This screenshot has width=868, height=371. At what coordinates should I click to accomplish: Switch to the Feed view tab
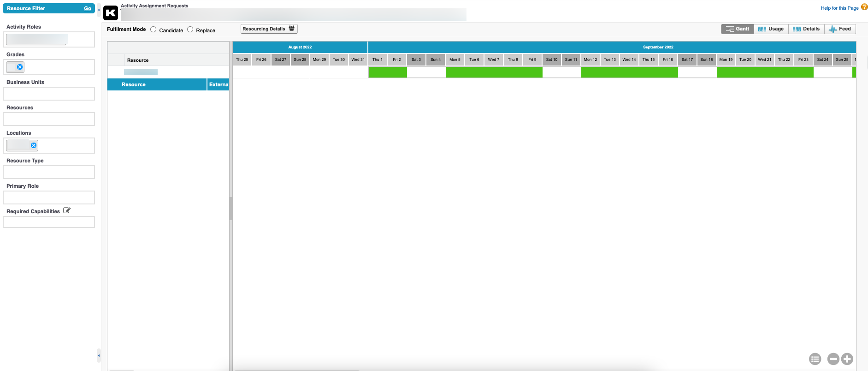coord(840,29)
